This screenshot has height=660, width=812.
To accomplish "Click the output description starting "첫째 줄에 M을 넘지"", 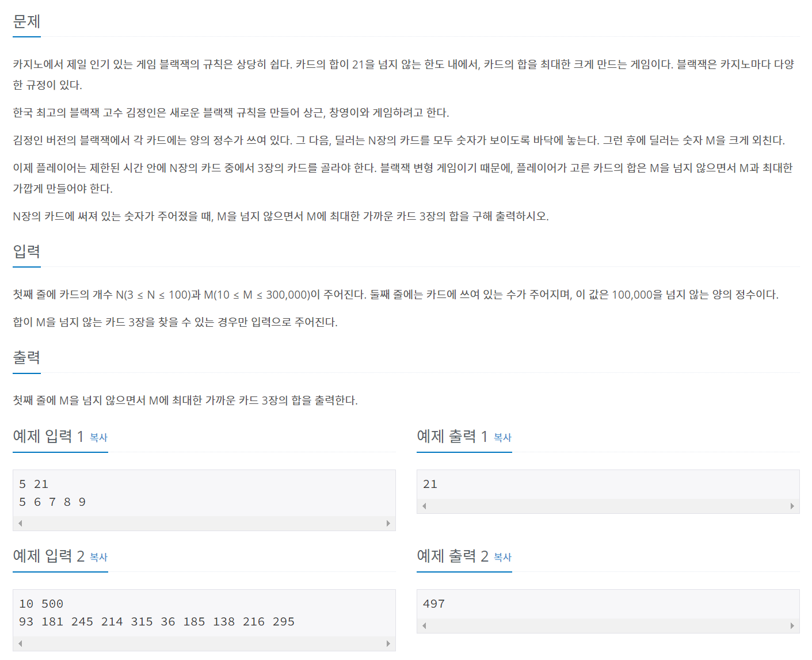I will (x=185, y=400).
